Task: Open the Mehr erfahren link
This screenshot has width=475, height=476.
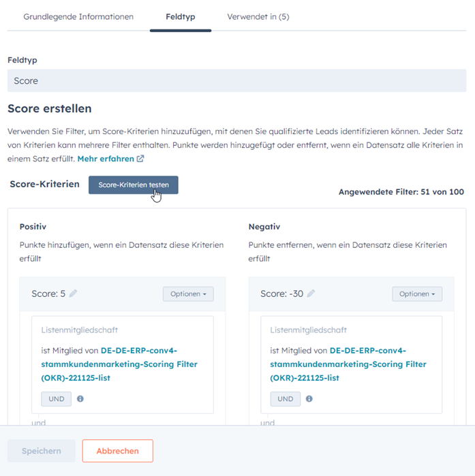Action: pos(106,159)
